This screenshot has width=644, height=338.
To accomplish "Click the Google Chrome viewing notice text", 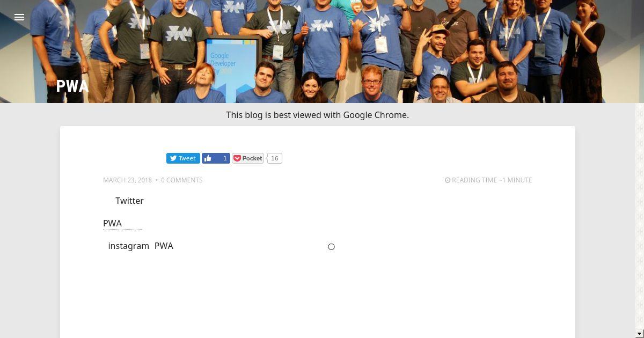I will pos(317,115).
